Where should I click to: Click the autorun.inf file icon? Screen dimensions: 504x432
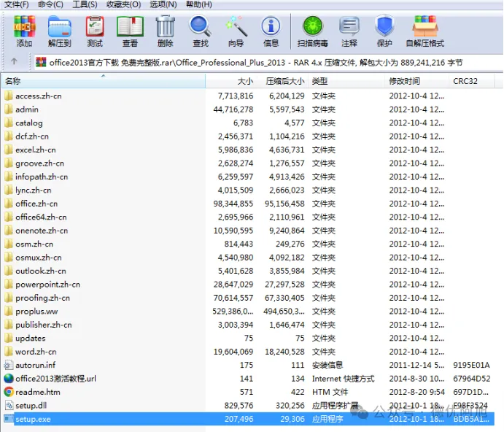[9, 365]
